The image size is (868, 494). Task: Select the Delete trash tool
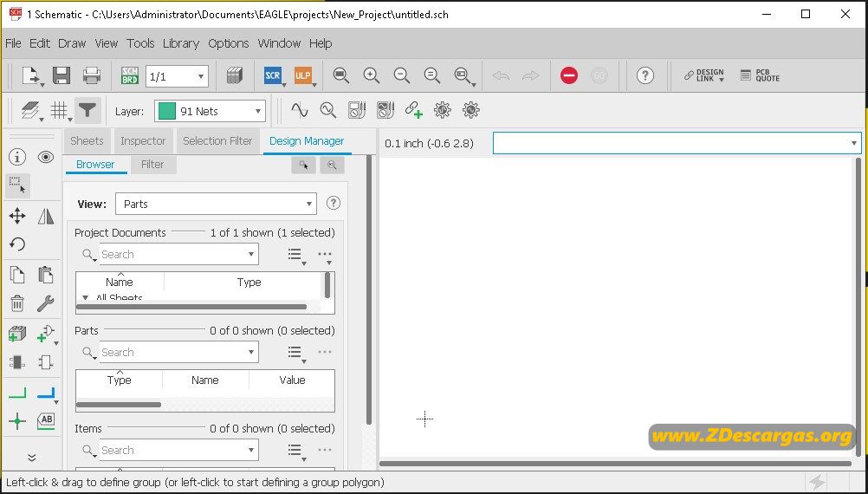point(17,303)
